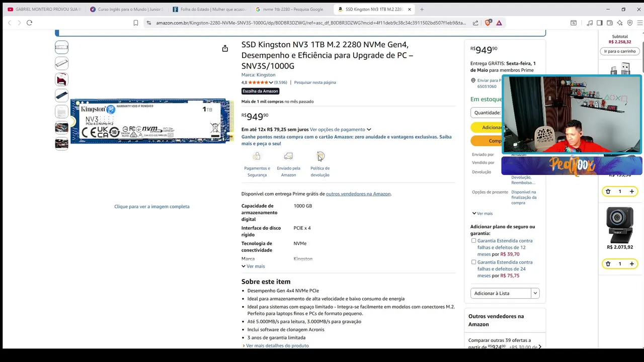The width and height of the screenshot is (644, 362).
Task: Close the SSD Kingston NV3 tab
Action: (410, 9)
